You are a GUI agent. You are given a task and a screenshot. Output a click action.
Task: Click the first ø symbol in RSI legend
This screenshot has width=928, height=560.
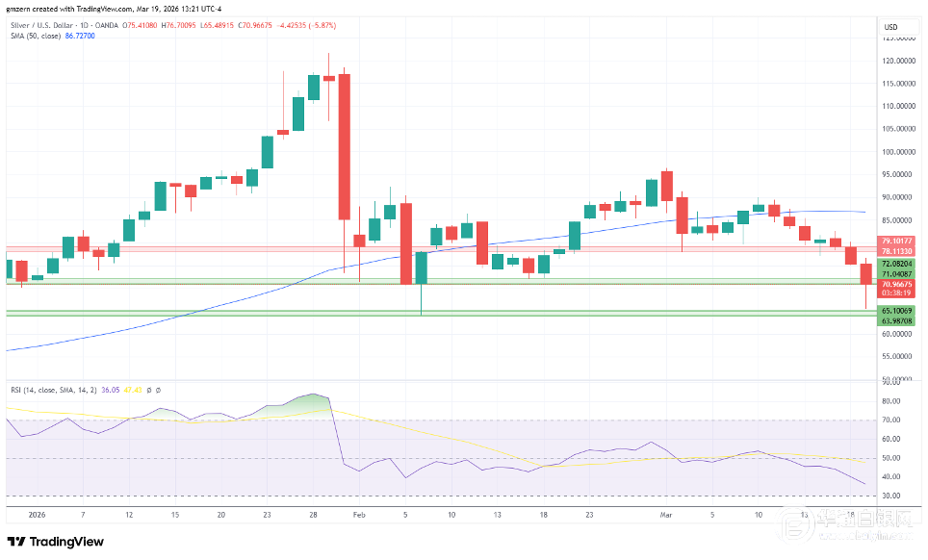click(148, 390)
